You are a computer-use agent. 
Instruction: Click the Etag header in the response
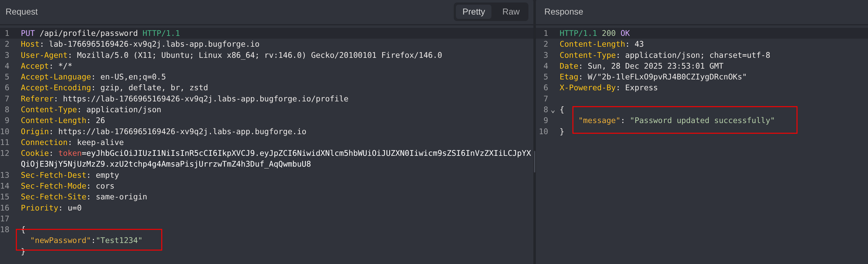(x=569, y=77)
